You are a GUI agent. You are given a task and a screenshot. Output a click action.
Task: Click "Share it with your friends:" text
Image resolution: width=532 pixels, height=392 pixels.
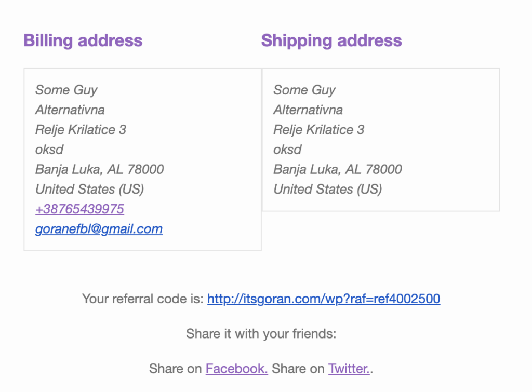(x=261, y=333)
